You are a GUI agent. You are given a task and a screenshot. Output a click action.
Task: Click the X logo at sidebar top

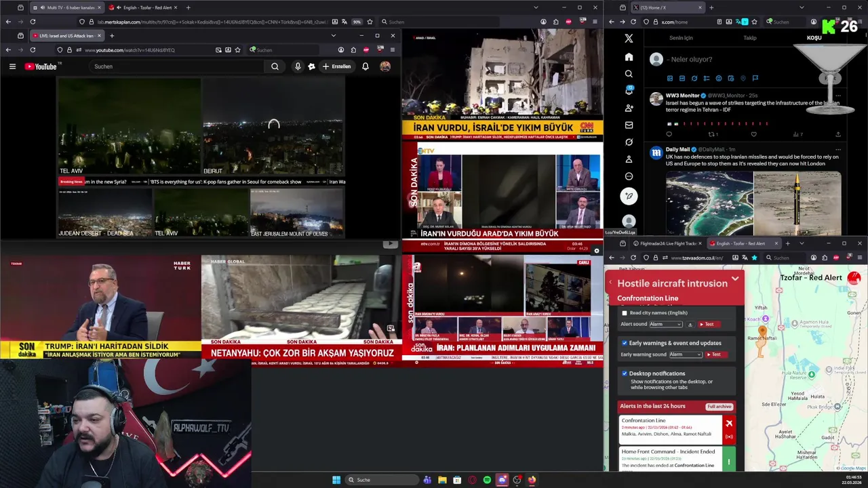tap(629, 39)
